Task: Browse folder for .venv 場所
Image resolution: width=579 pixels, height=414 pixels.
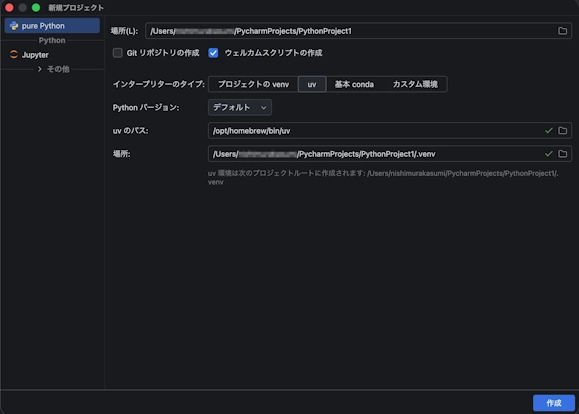Action: [x=562, y=154]
